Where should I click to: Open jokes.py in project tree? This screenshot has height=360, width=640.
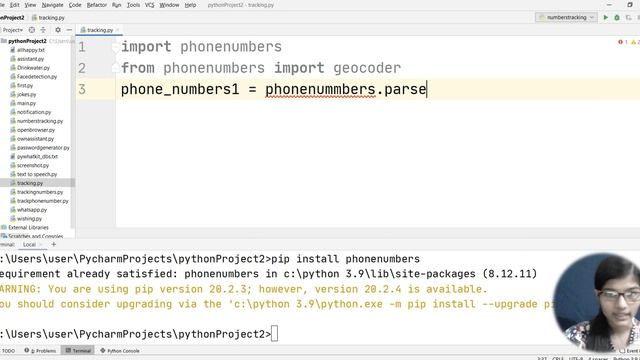[x=27, y=95]
